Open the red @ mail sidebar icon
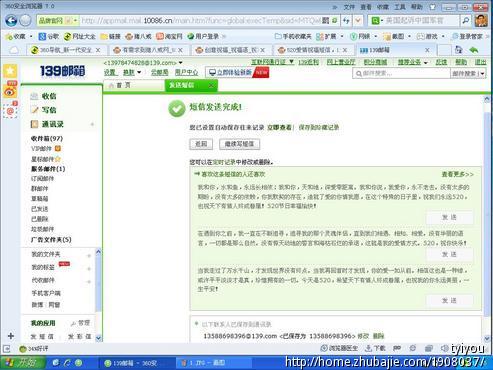Screen dimensions: 493x370 (x=10, y=110)
